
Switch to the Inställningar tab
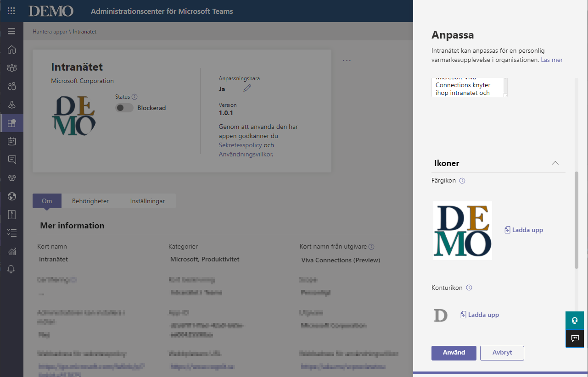147,201
